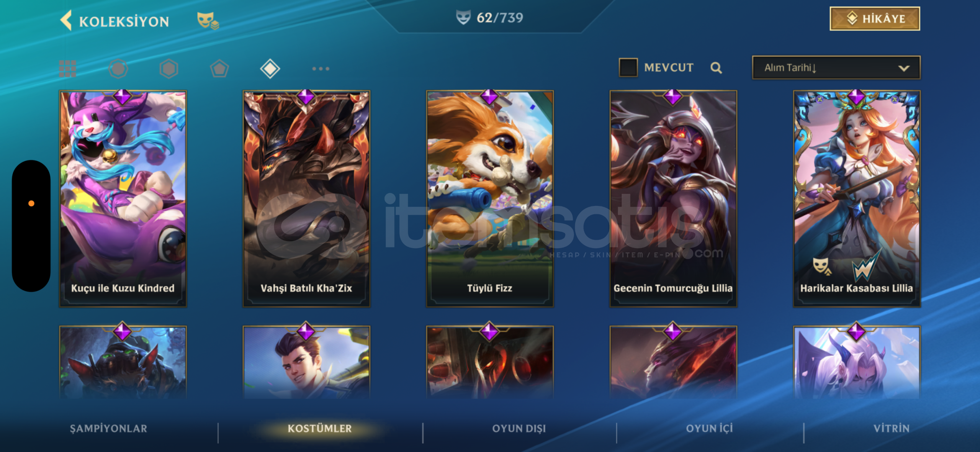Image resolution: width=980 pixels, height=452 pixels.
Task: Switch to the Oyun Dışı tab
Action: [519, 429]
